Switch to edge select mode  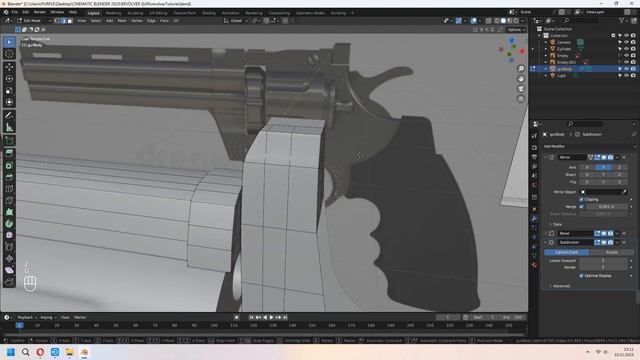pyautogui.click(x=63, y=21)
